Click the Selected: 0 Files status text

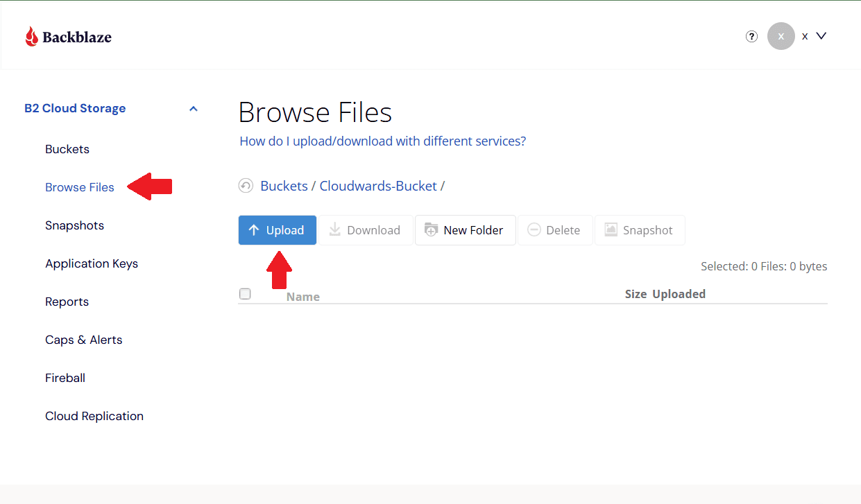coord(764,266)
